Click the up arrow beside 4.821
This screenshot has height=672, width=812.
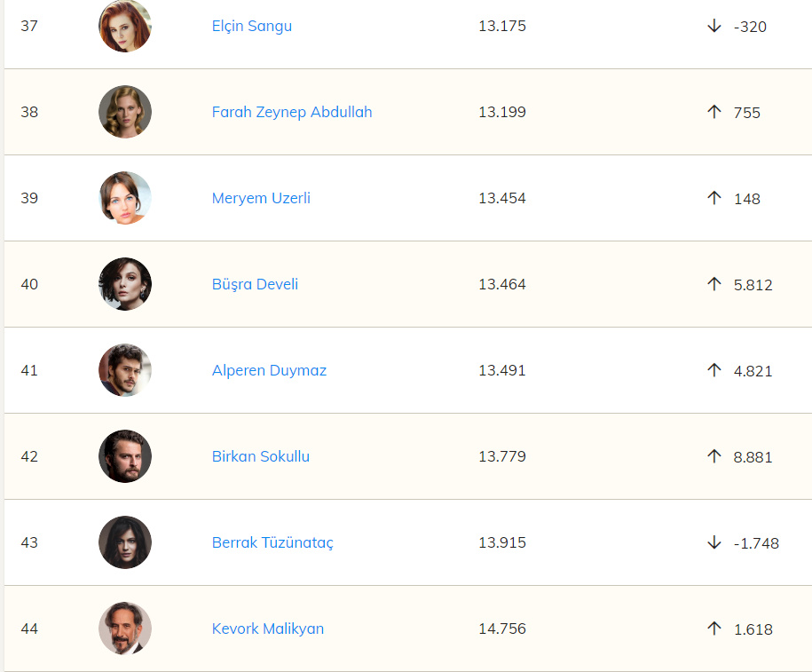[x=714, y=370]
